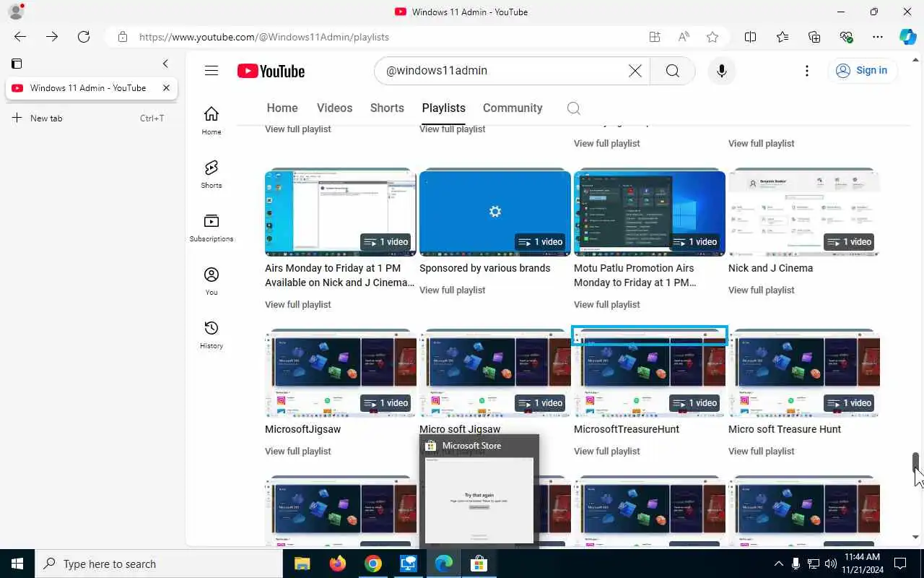Click the scrollbar down arrow
Screen dimensions: 924x578
[916, 538]
